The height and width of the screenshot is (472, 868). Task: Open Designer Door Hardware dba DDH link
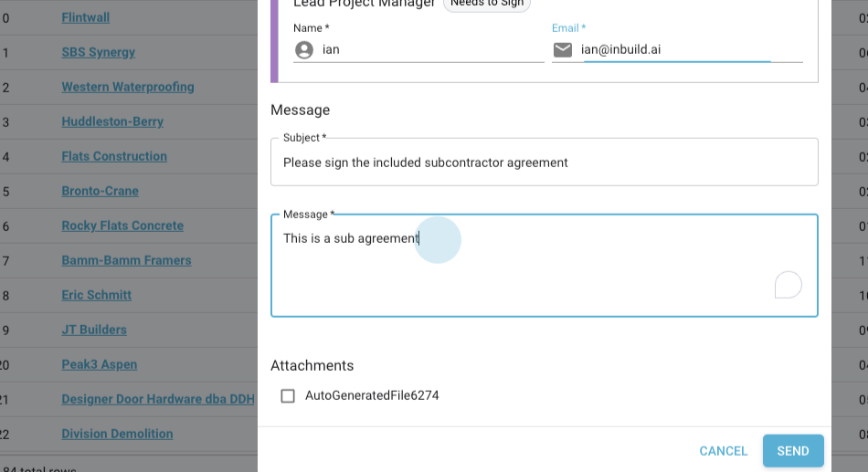click(158, 399)
